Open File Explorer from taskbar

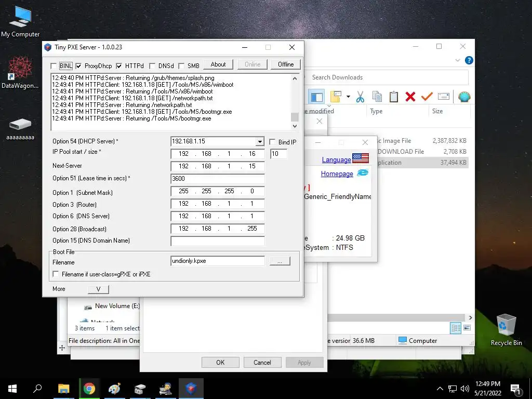click(63, 389)
